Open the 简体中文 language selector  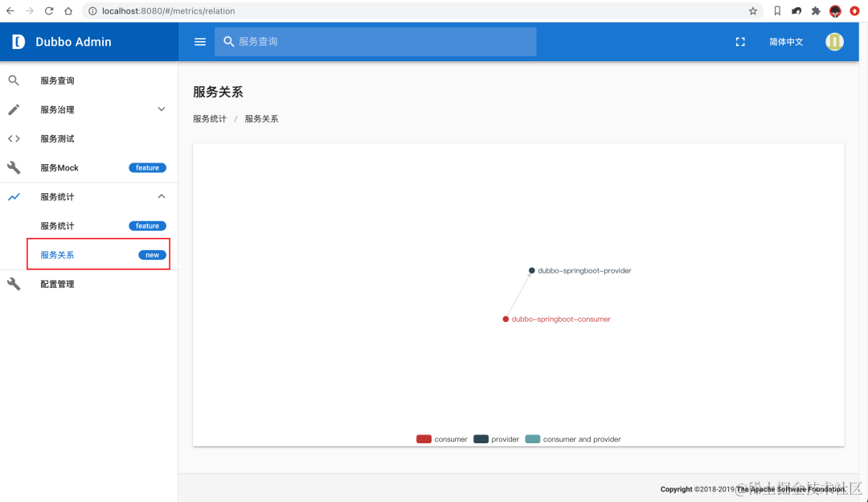pyautogui.click(x=785, y=41)
